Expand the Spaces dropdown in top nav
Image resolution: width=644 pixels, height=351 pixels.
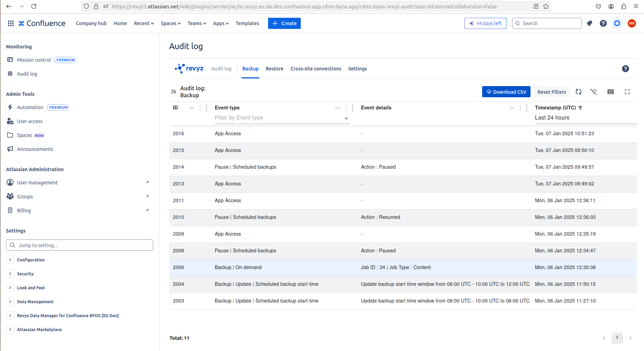[171, 23]
